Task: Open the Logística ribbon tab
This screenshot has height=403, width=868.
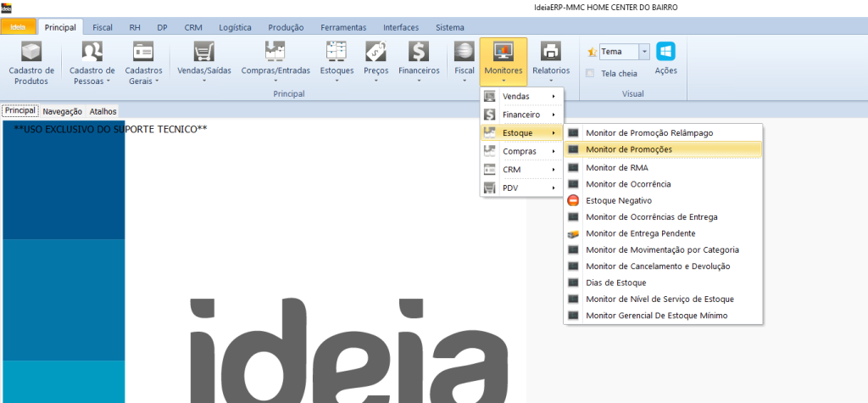Action: (x=235, y=27)
